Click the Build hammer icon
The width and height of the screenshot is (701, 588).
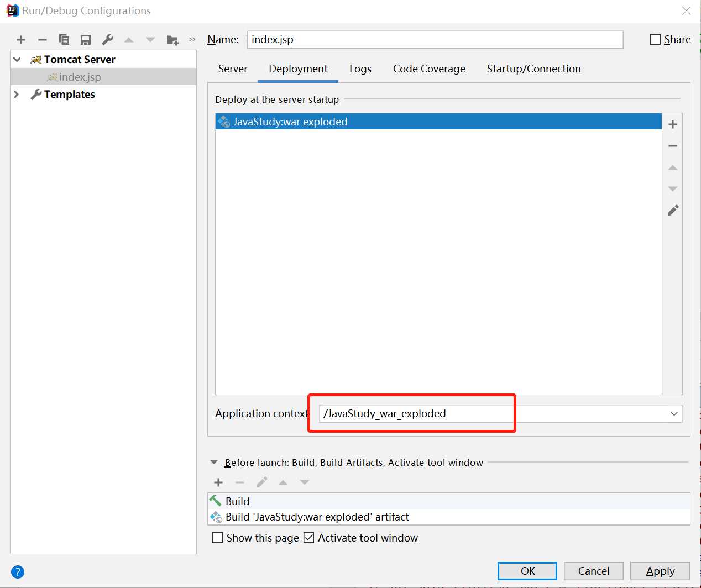(x=215, y=501)
